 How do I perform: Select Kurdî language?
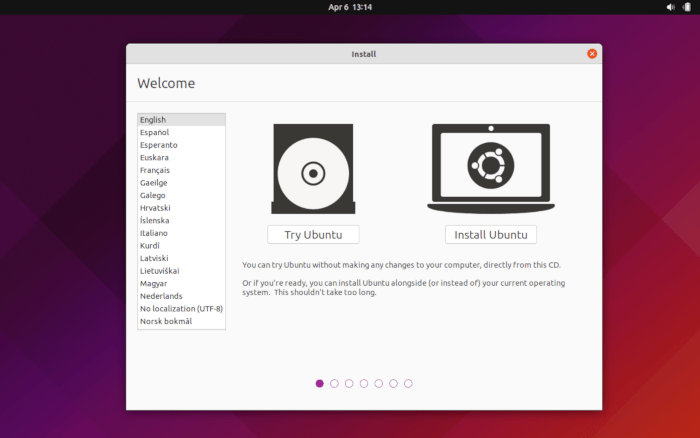point(181,246)
